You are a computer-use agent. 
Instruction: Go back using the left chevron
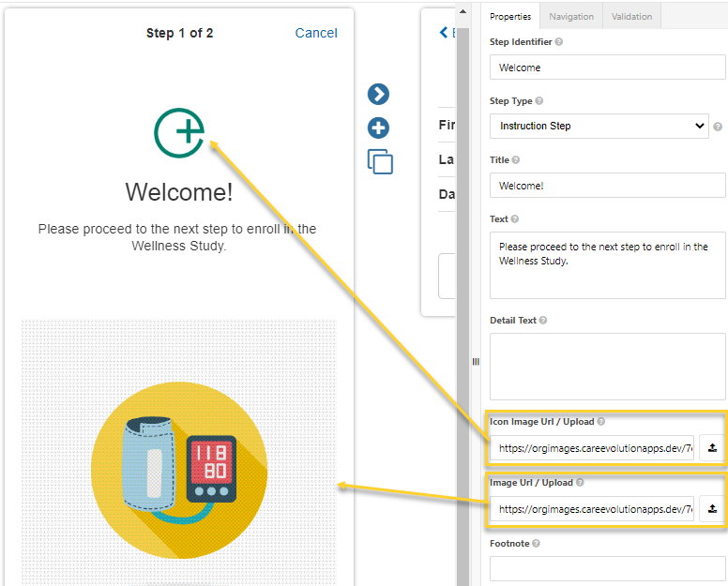pyautogui.click(x=444, y=33)
